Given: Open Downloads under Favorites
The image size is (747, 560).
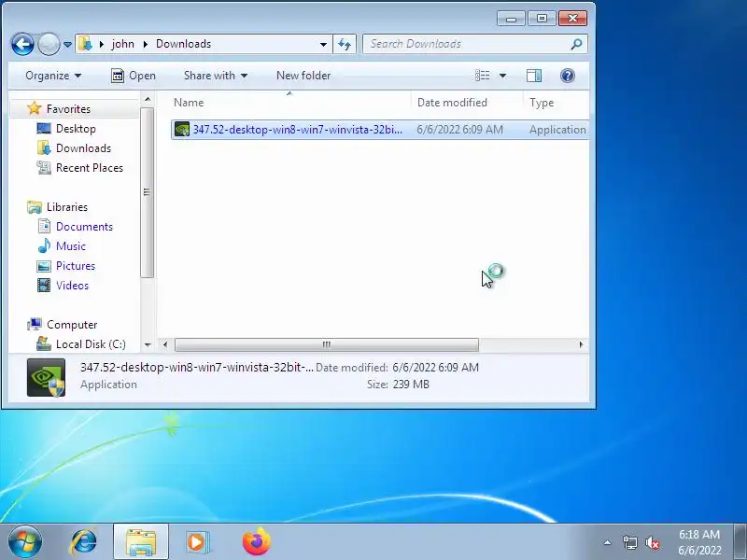Looking at the screenshot, I should tap(83, 148).
